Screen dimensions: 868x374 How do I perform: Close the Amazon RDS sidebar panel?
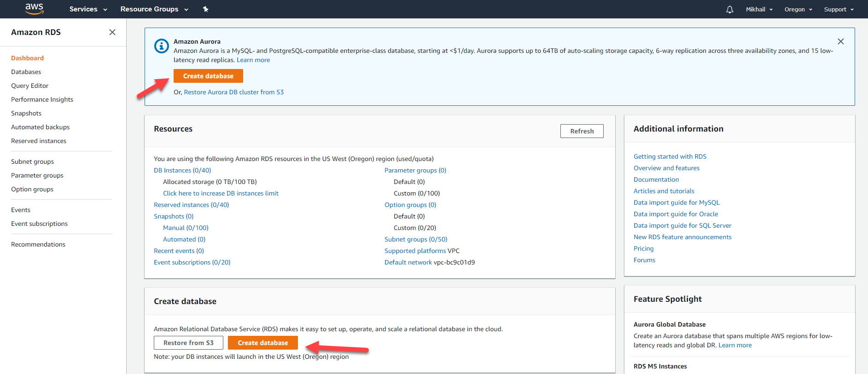(112, 32)
